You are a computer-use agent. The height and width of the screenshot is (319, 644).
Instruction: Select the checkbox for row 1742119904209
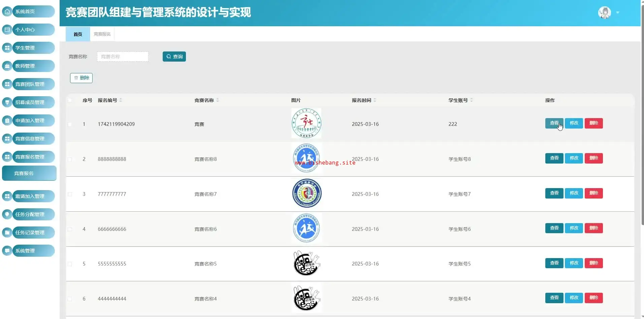[70, 124]
